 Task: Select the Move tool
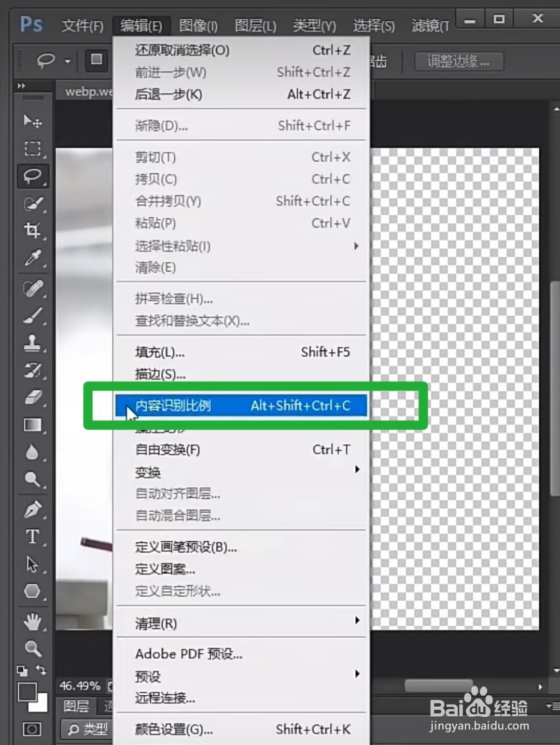click(31, 121)
